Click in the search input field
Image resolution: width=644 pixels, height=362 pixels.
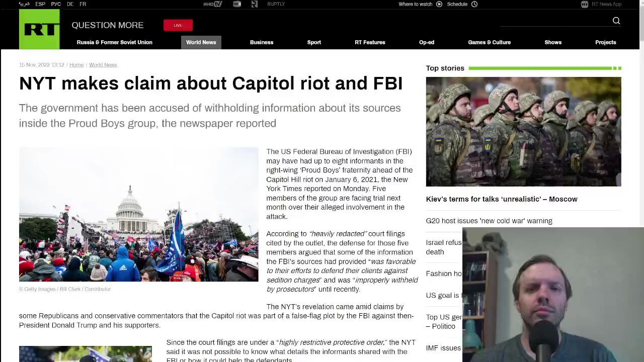pos(554,21)
